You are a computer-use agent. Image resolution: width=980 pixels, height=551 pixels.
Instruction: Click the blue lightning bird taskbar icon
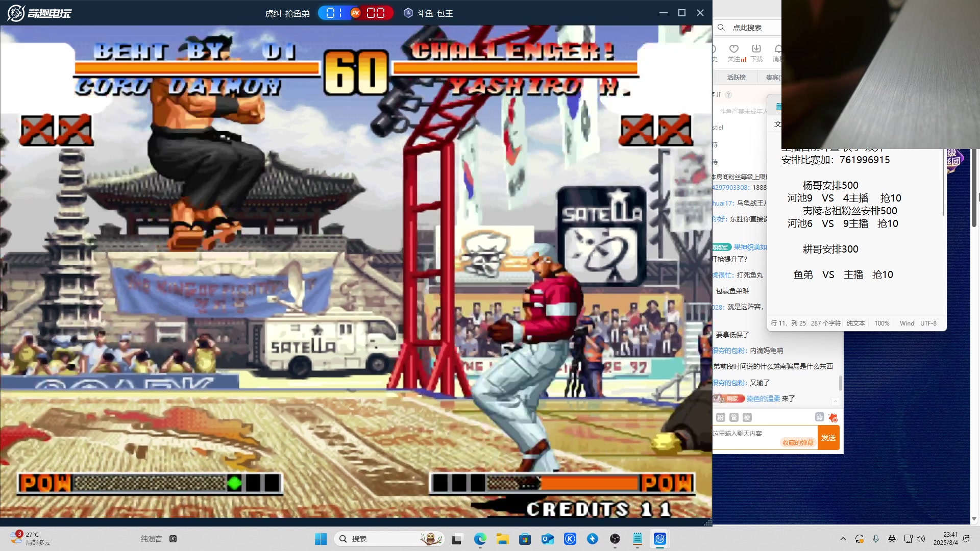pyautogui.click(x=593, y=539)
